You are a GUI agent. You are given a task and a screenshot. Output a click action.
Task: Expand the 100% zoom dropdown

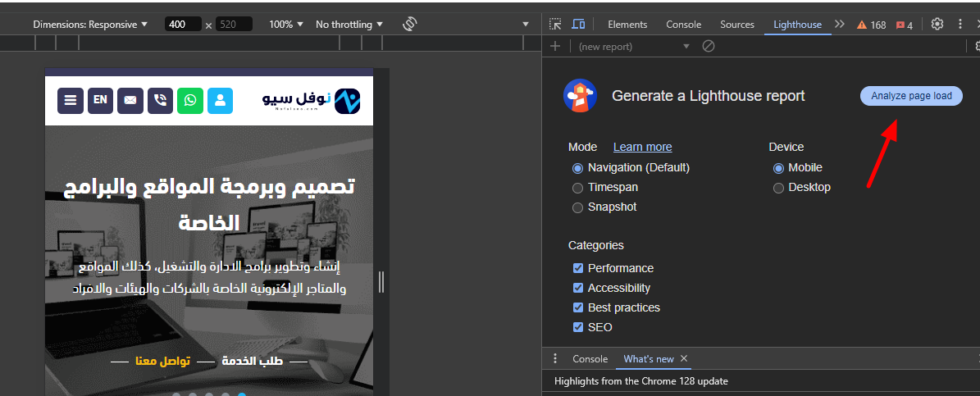pos(286,25)
